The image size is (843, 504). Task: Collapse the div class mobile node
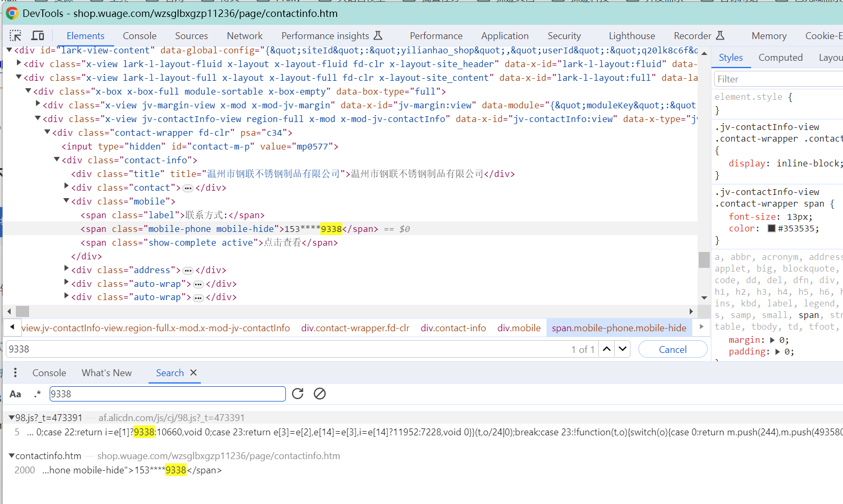(66, 201)
